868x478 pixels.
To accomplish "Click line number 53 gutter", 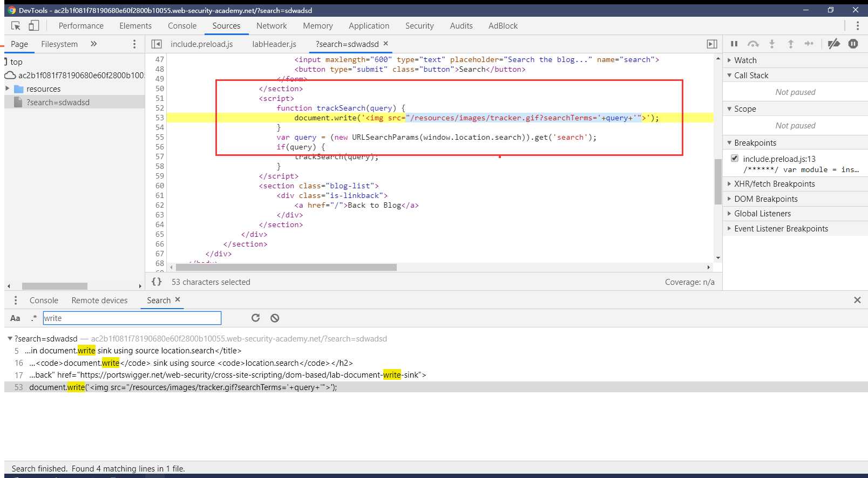I will [159, 118].
